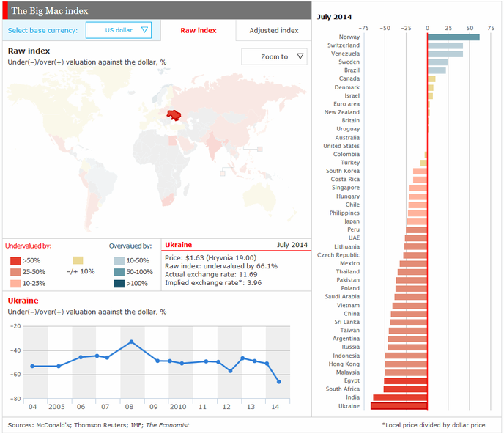Screen dimensions: 504x434
Task: Click the Ukraine heading in the details panel
Action: [x=179, y=245]
